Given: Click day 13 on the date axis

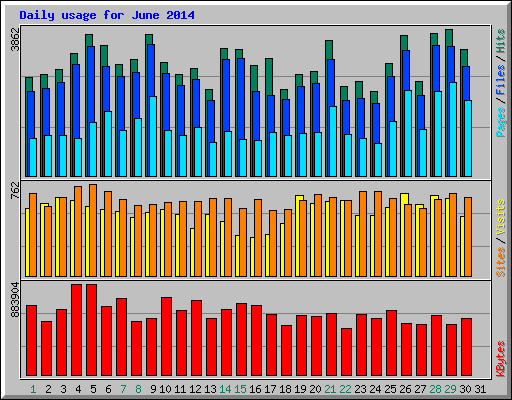Looking at the screenshot, I should point(210,389).
